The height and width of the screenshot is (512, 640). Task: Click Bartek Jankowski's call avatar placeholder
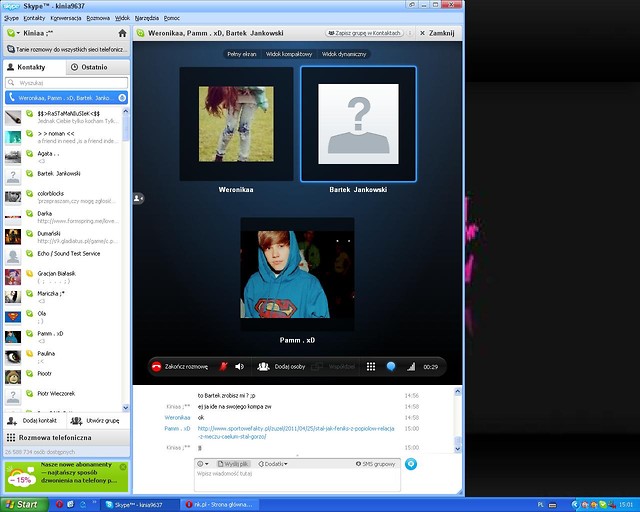coord(358,124)
